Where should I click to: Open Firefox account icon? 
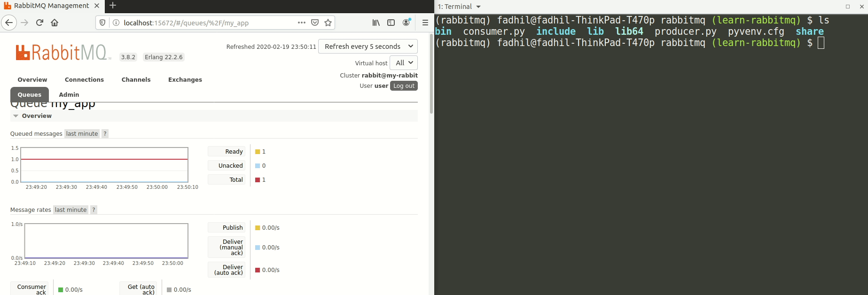[407, 23]
